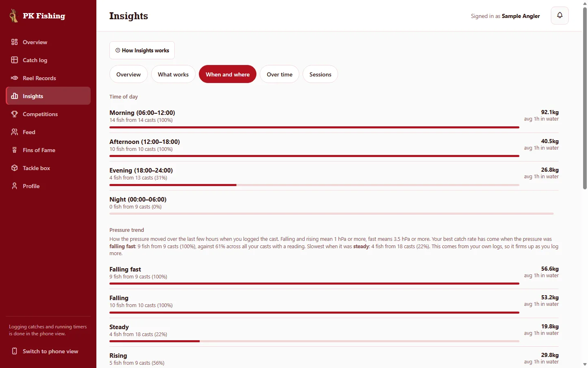Click the Night (00:00–06:00) heading

coord(138,199)
